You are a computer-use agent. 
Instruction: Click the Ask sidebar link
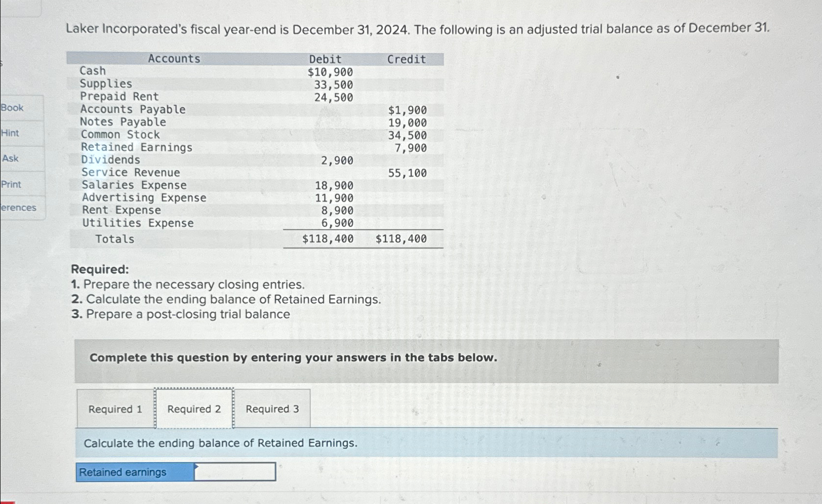point(10,159)
